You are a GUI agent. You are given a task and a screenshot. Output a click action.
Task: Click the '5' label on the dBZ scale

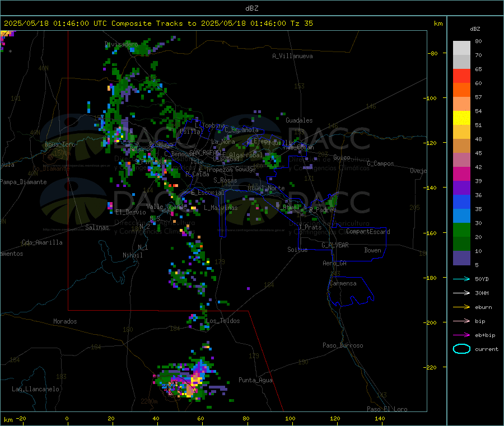(x=477, y=265)
